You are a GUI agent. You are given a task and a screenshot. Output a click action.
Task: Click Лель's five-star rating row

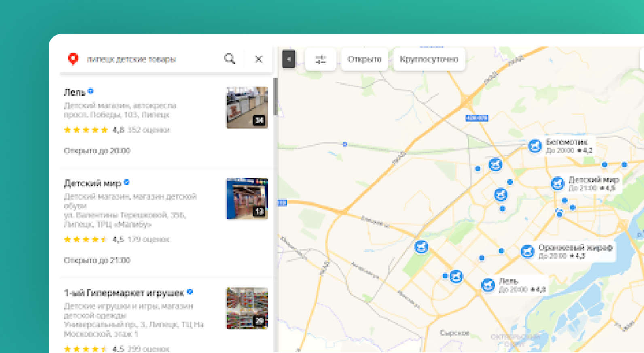tap(86, 130)
